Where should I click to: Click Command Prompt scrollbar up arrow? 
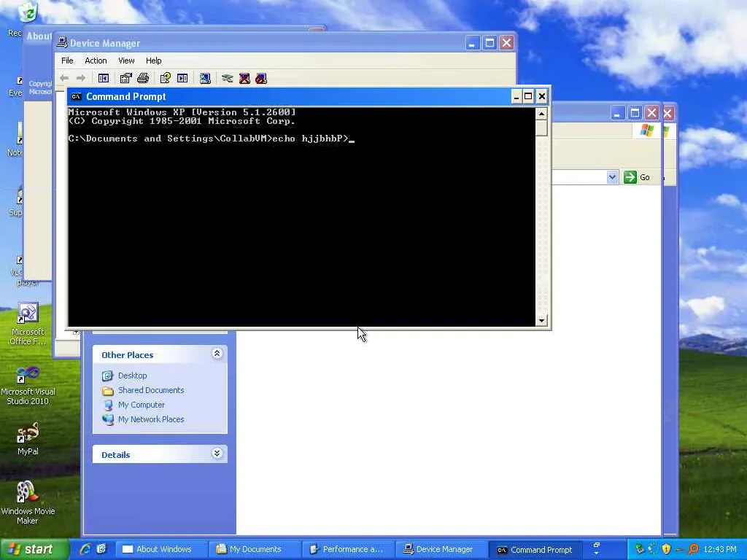coord(541,114)
